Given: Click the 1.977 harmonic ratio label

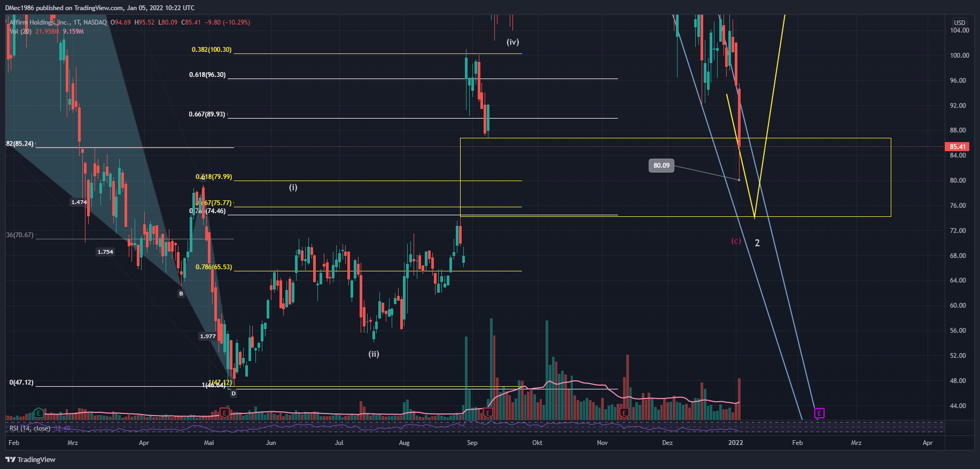Looking at the screenshot, I should [208, 336].
